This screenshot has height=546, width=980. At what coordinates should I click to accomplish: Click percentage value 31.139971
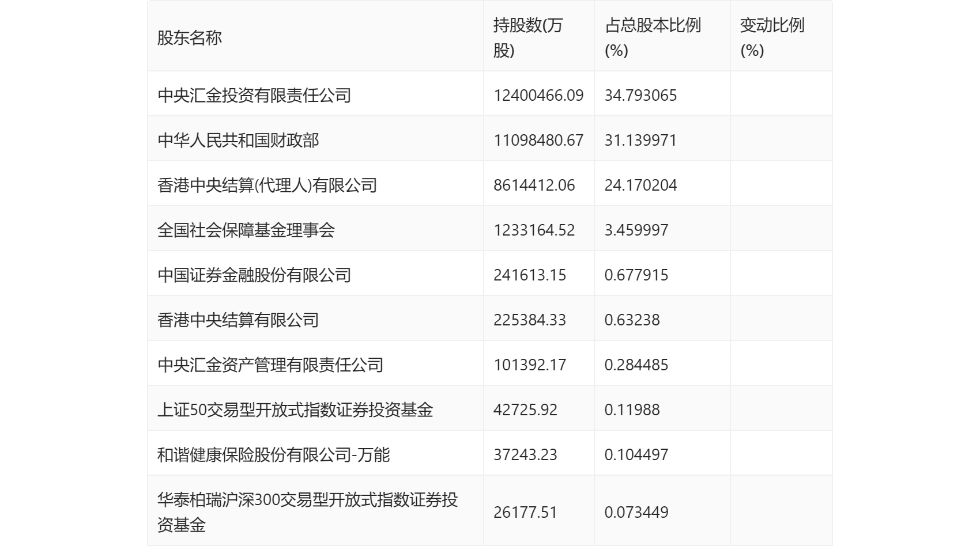coord(641,140)
